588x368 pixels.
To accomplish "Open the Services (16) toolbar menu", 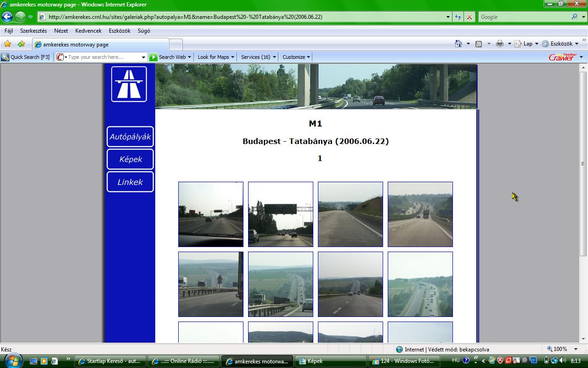I will [x=259, y=57].
